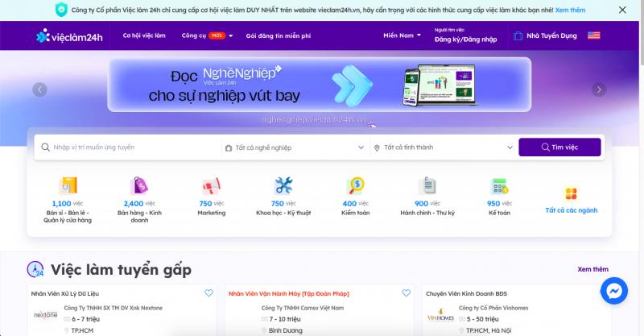The image size is (644, 336).
Task: Click the Bình Dương location text
Action: (x=286, y=330)
